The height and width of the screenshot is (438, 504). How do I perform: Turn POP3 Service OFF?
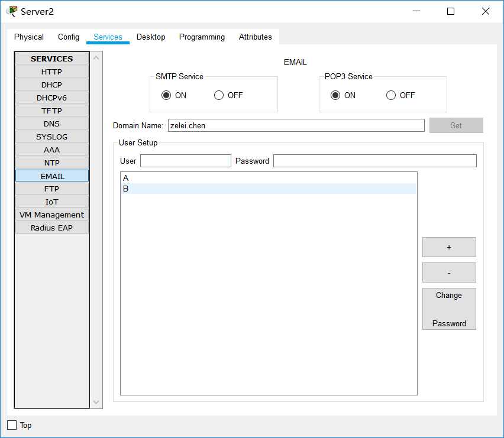click(x=391, y=95)
